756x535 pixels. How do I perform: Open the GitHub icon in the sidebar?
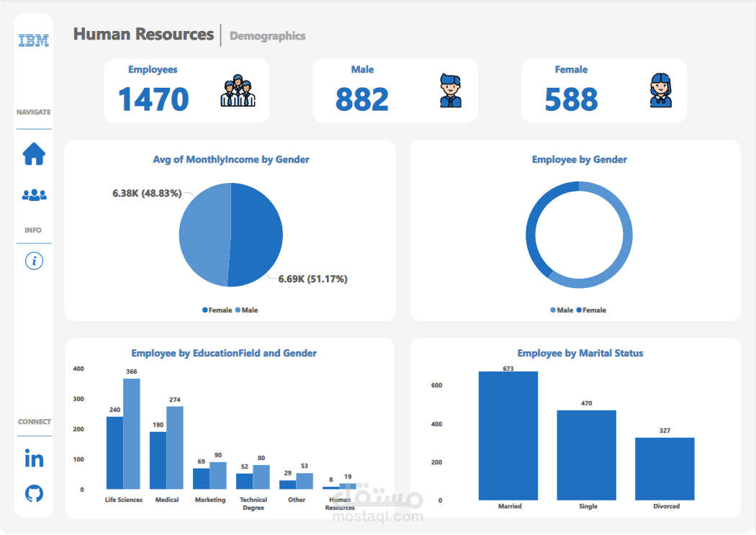tap(33, 495)
